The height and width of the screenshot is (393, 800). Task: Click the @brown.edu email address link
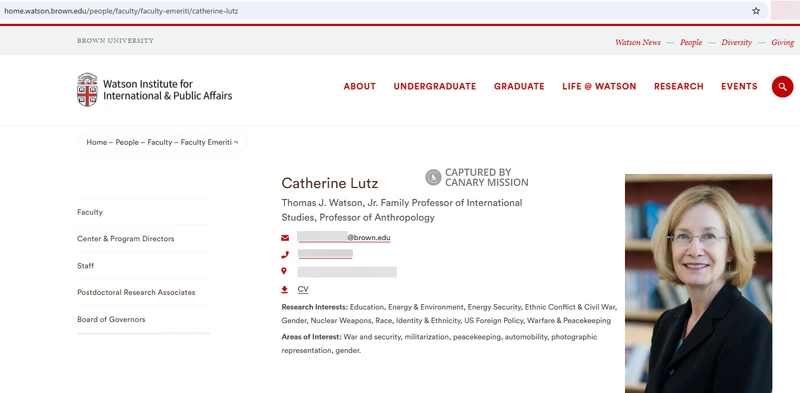click(x=344, y=237)
